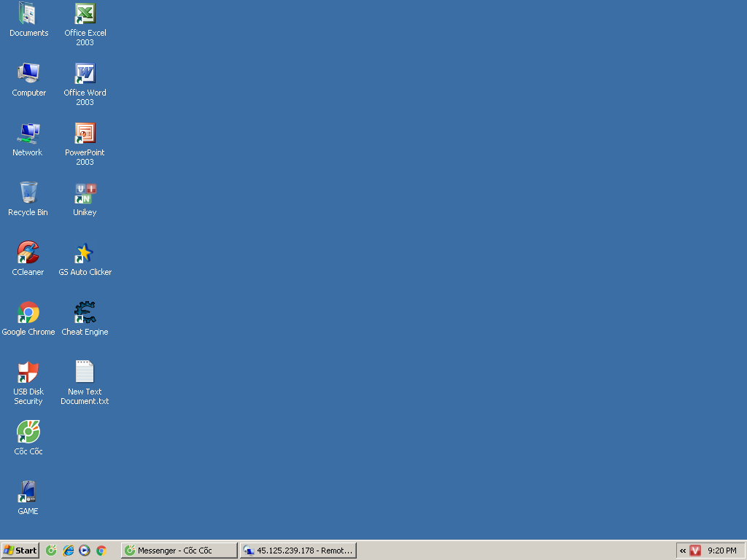Launch Internet Explorer from quick launch

click(x=68, y=551)
